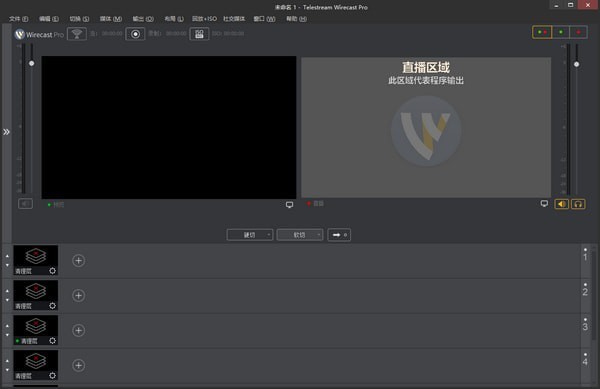
Task: Select the green-dot preview-only layout button
Action: point(561,32)
